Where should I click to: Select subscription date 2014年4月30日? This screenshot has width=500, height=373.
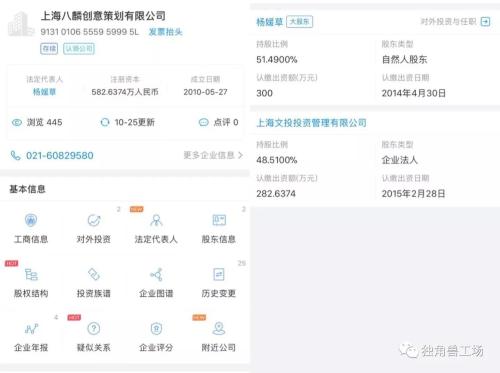(x=414, y=93)
